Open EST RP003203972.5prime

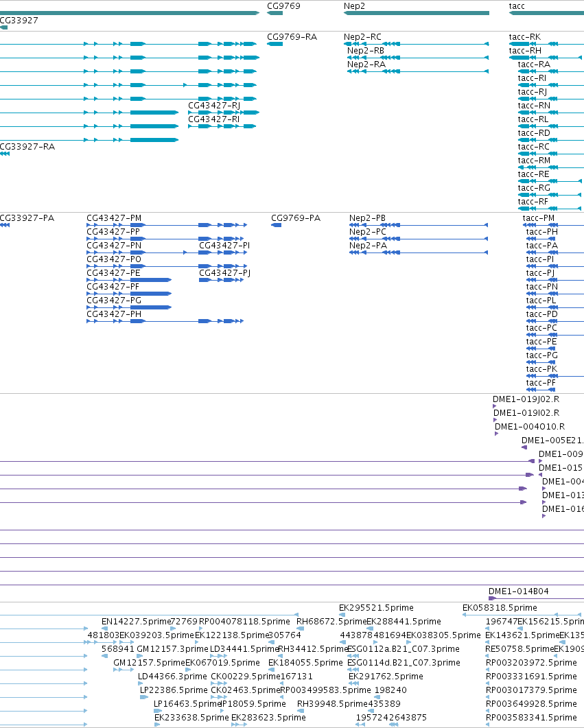point(531,663)
